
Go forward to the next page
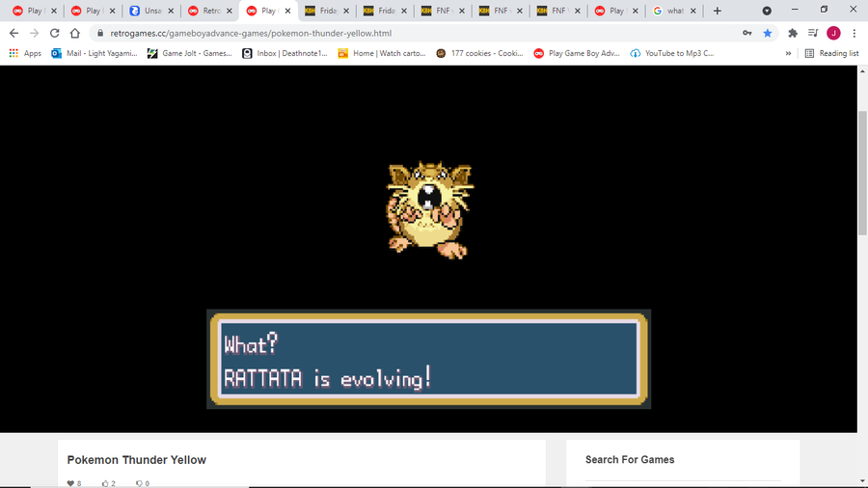coord(35,33)
